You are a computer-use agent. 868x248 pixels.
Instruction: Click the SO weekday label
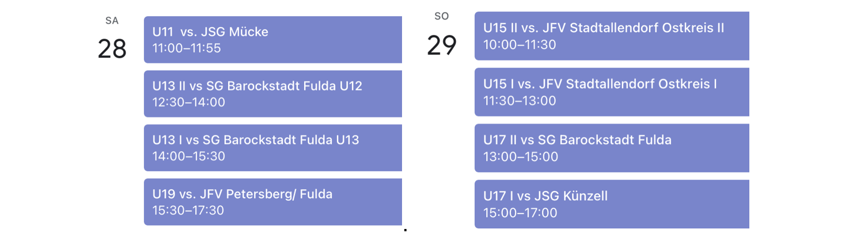point(442,17)
